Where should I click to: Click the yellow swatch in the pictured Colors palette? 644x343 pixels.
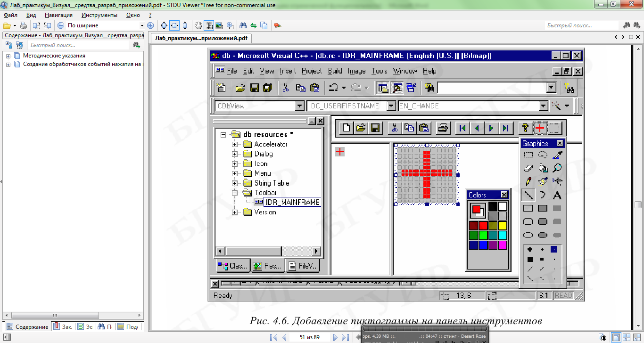503,225
